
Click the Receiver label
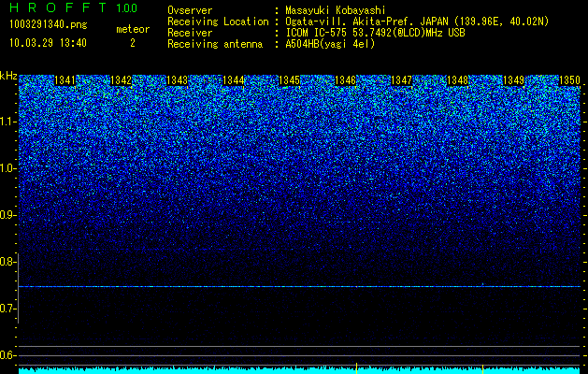[x=190, y=33]
